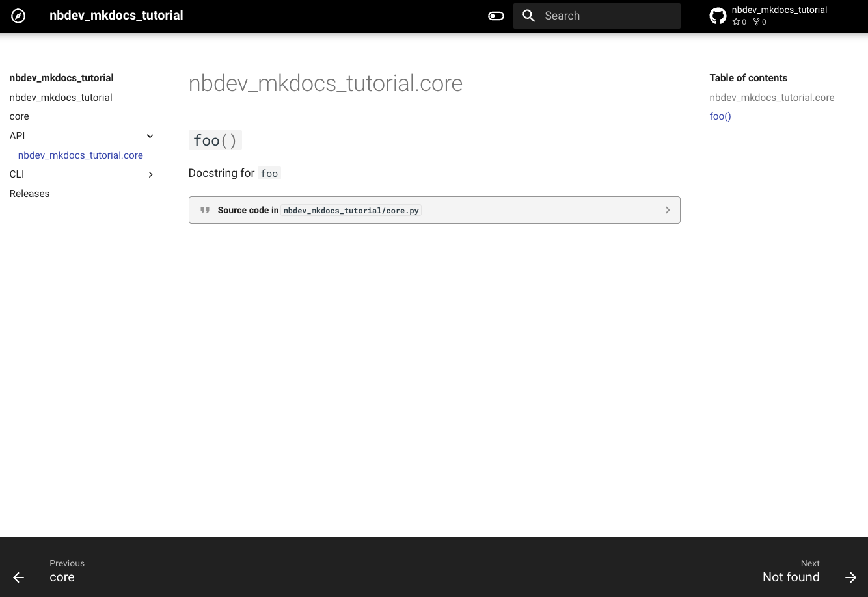Click the search magnifier icon
The height and width of the screenshot is (597, 868).
pos(529,16)
